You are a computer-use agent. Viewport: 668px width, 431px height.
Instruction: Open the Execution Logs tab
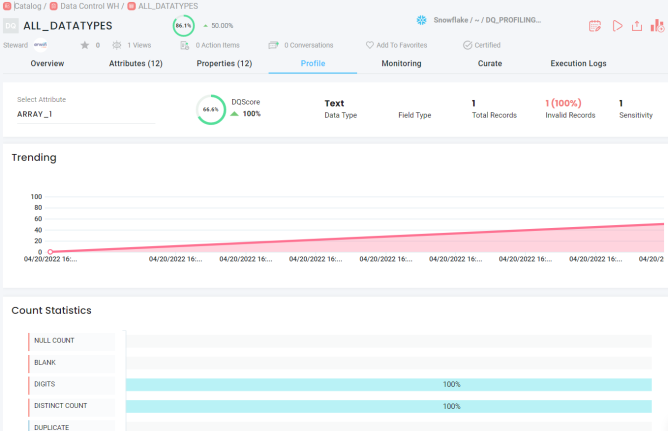click(x=578, y=64)
